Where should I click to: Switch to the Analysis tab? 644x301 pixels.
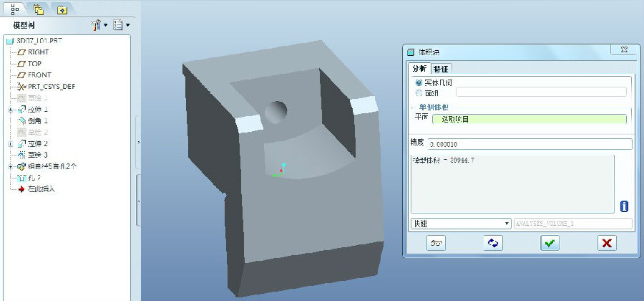tap(419, 68)
